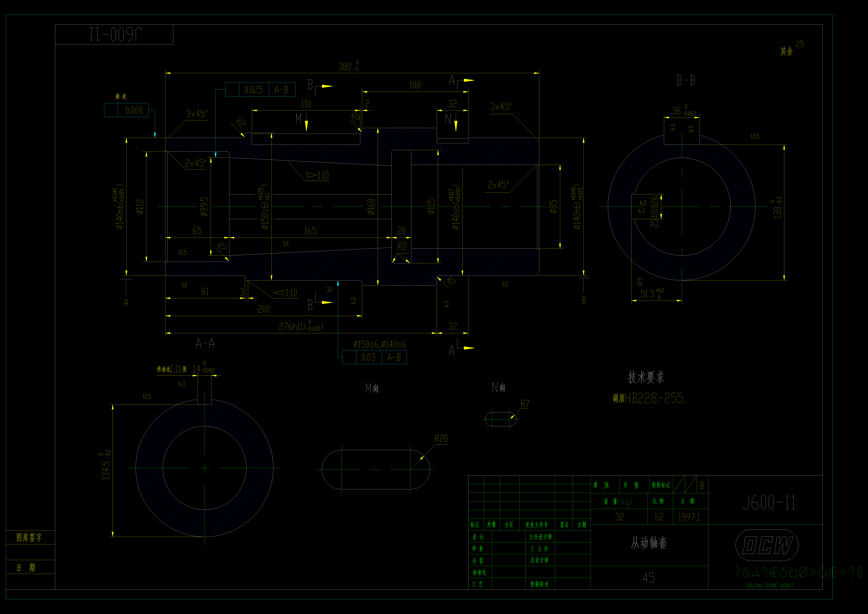Click the 传动比I,II用 note
Screen dimensions: 868x614
pyautogui.click(x=172, y=369)
